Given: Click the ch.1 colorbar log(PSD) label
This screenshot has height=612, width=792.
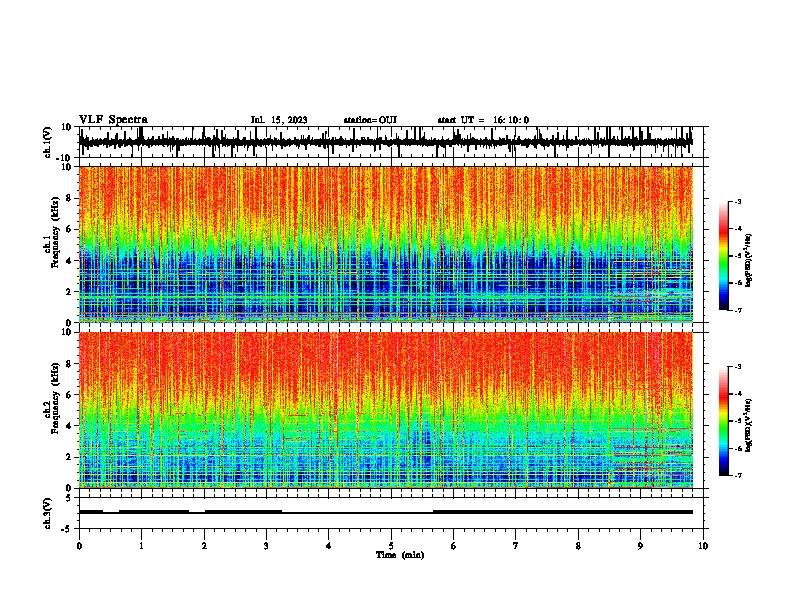Looking at the screenshot, I should tap(749, 261).
